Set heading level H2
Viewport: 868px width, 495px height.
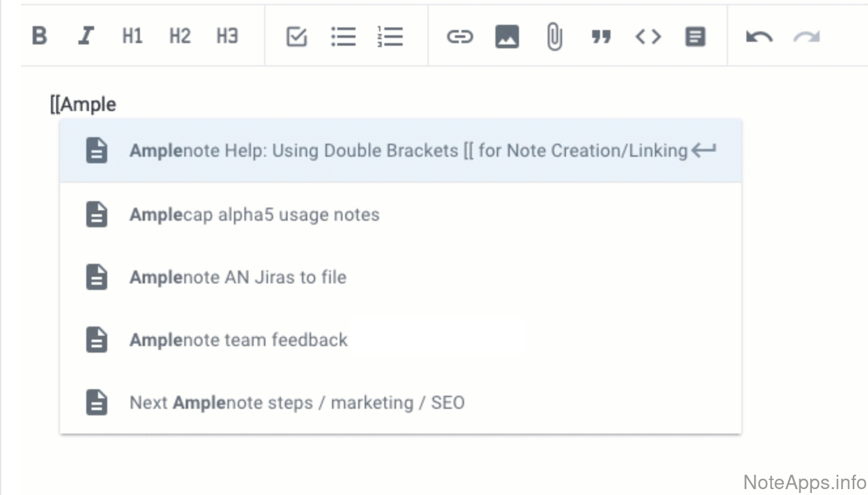point(180,36)
